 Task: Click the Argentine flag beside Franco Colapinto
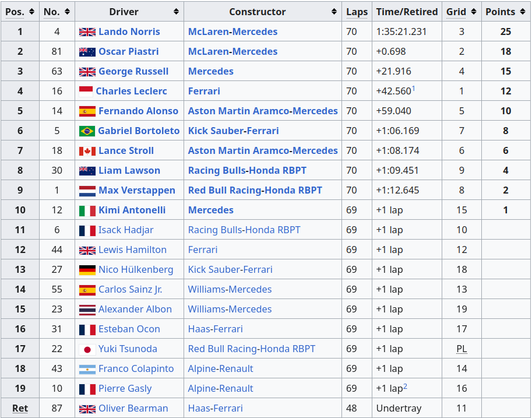(x=87, y=369)
